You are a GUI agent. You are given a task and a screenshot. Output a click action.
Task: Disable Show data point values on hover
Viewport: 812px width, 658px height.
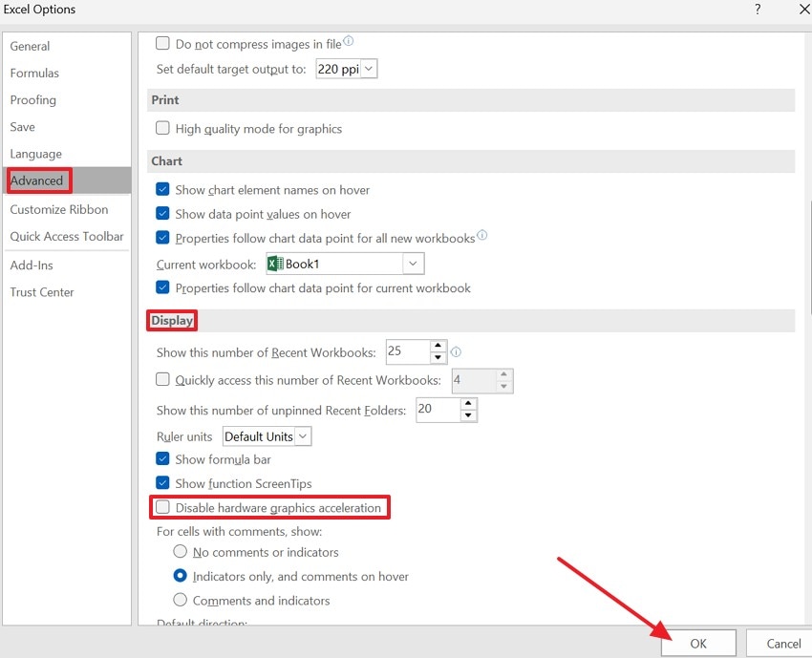162,214
